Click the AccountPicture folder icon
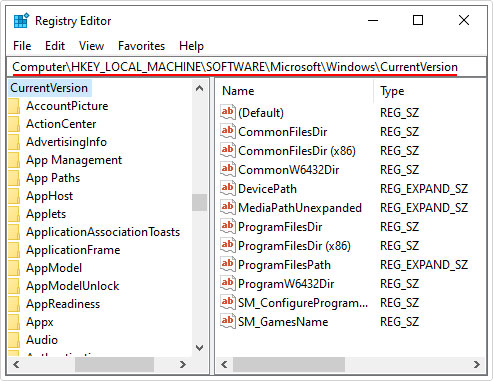The height and width of the screenshot is (381, 493). coord(14,106)
